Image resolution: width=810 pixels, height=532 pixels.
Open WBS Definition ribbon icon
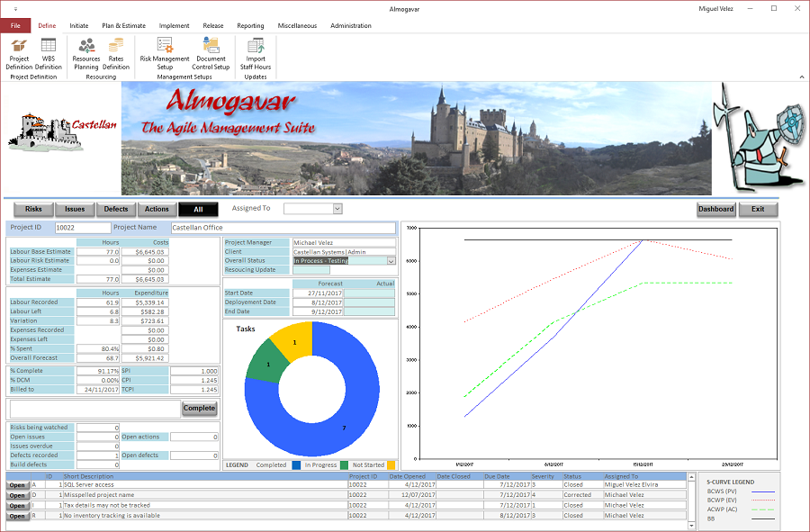pyautogui.click(x=49, y=54)
